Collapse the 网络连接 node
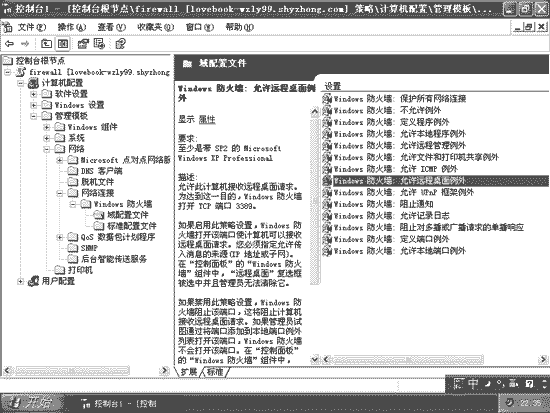The width and height of the screenshot is (550, 413). 60,193
